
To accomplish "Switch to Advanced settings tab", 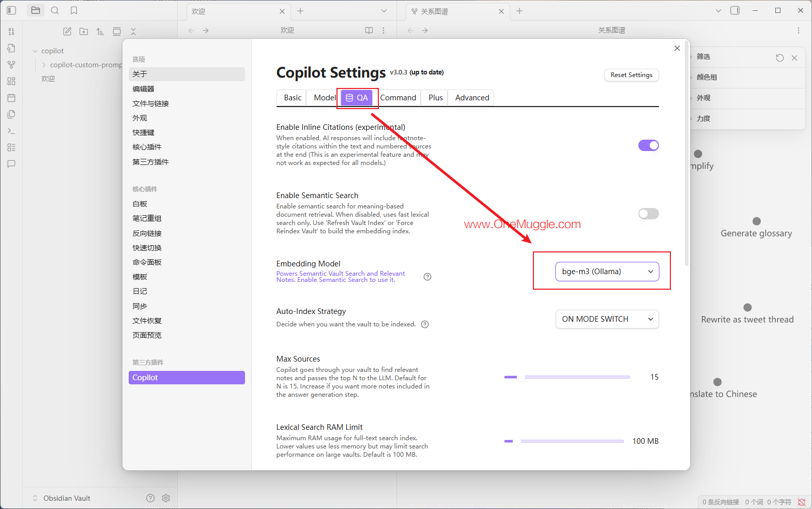I will point(472,98).
